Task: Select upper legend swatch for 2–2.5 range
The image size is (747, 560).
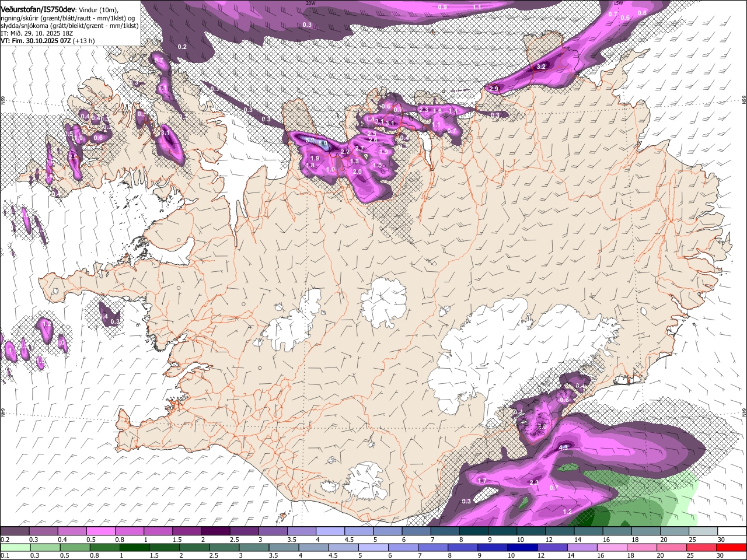Action: [216, 531]
